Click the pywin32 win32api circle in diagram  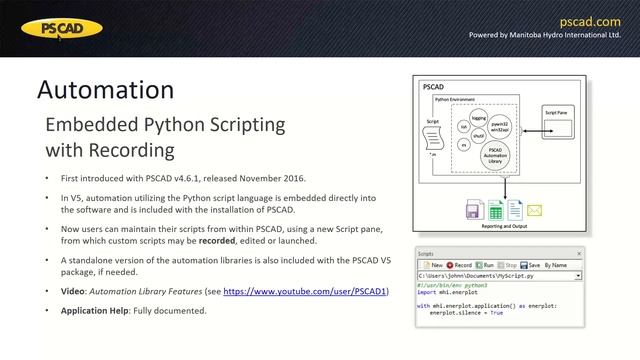click(x=500, y=127)
